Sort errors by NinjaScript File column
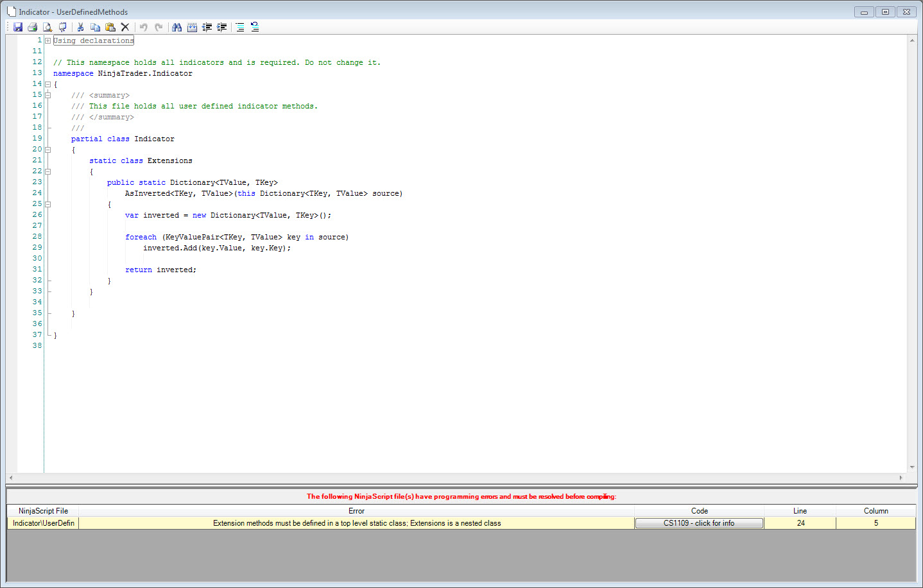Image resolution: width=923 pixels, height=588 pixels. click(43, 511)
